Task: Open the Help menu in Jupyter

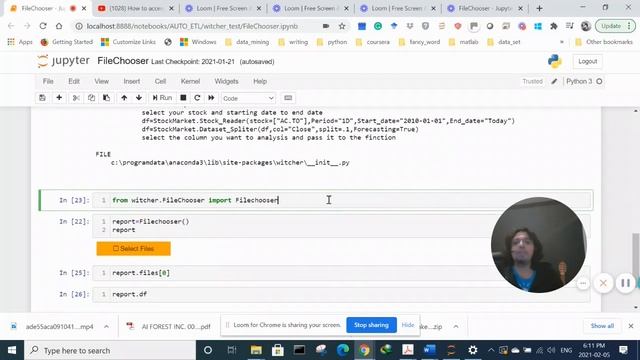Action: tap(260, 81)
